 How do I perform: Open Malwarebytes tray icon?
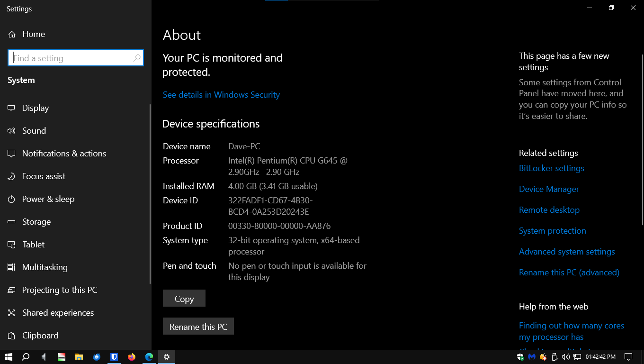[x=532, y=357]
